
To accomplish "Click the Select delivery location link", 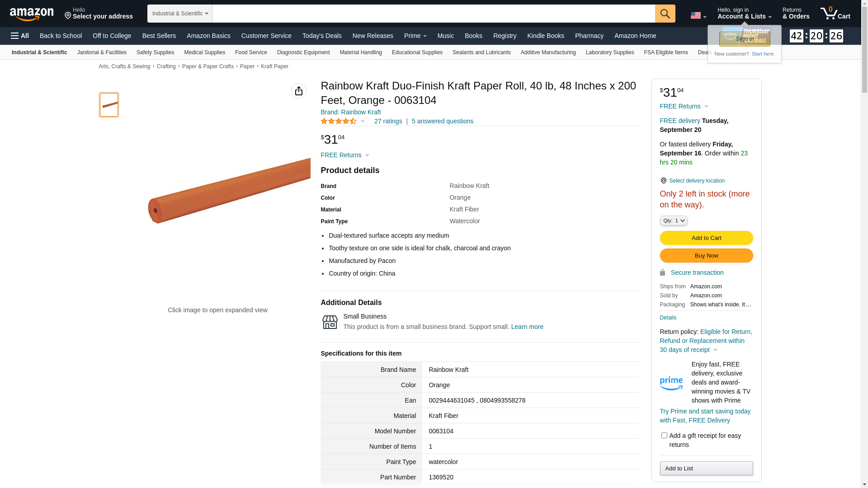I will (697, 181).
